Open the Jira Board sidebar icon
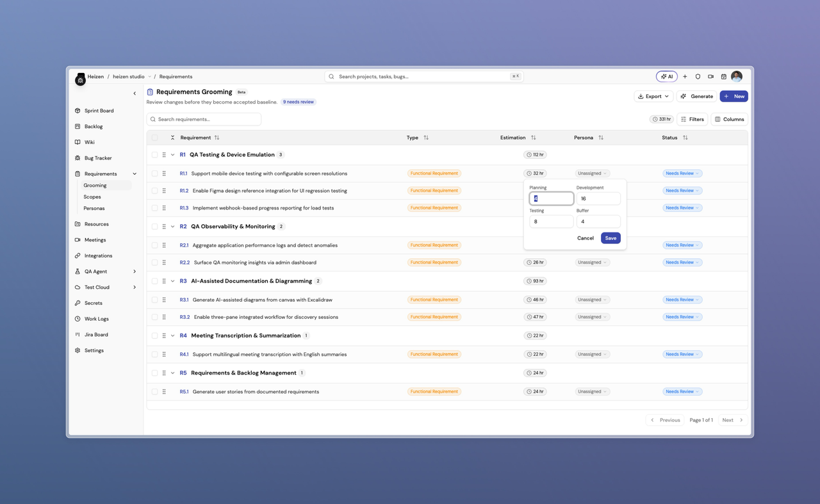This screenshot has height=504, width=820. coord(78,334)
